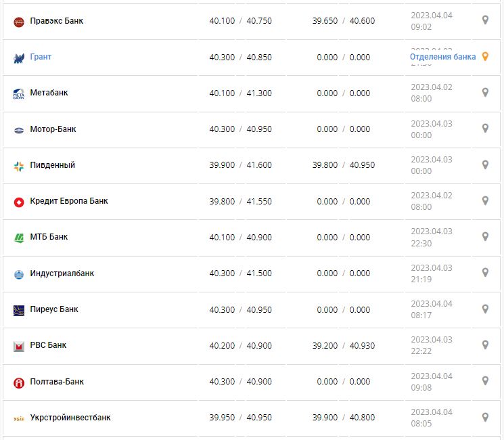This screenshot has height=440, width=504.
Task: Open map pin for Укрстройинвестбанк
Action: tap(485, 418)
